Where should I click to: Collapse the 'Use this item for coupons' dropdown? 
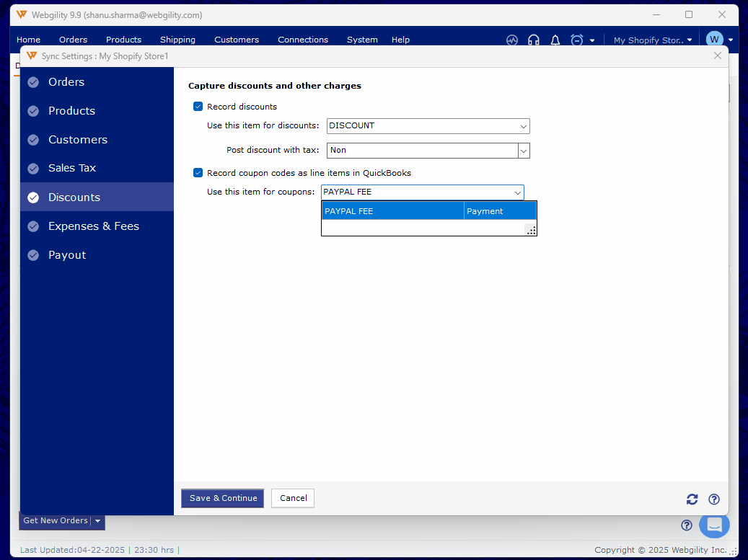tap(517, 192)
